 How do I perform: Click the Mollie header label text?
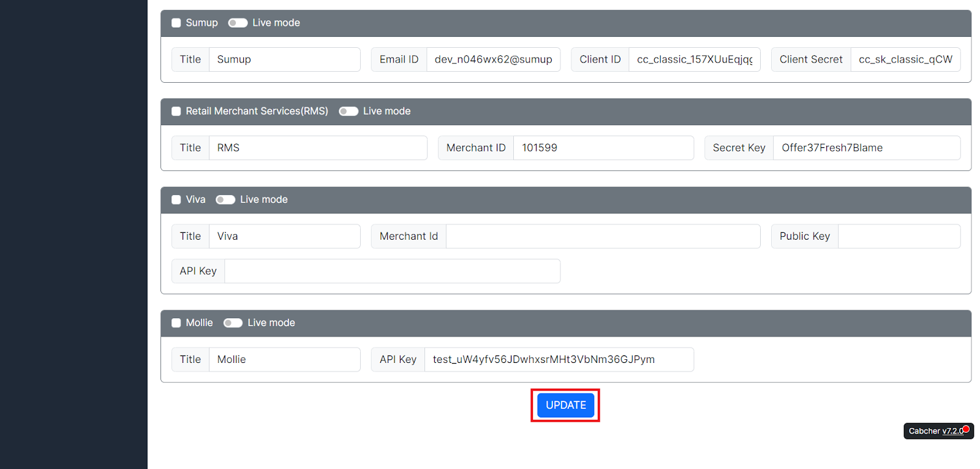pyautogui.click(x=199, y=322)
